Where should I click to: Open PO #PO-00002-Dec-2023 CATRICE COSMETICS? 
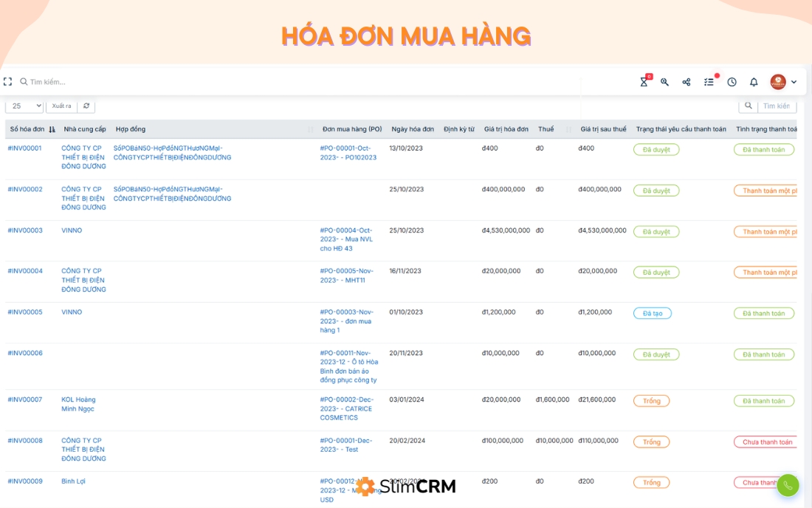pos(346,408)
